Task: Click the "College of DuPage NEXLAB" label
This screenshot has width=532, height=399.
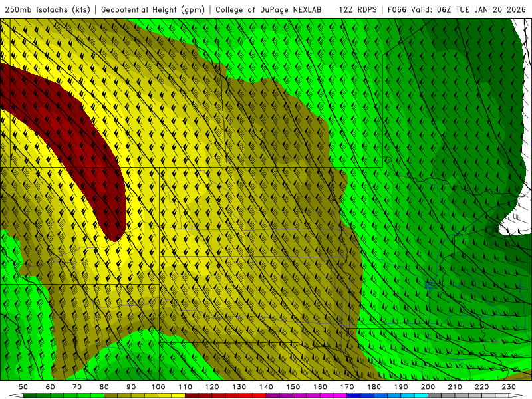Action: pyautogui.click(x=269, y=10)
